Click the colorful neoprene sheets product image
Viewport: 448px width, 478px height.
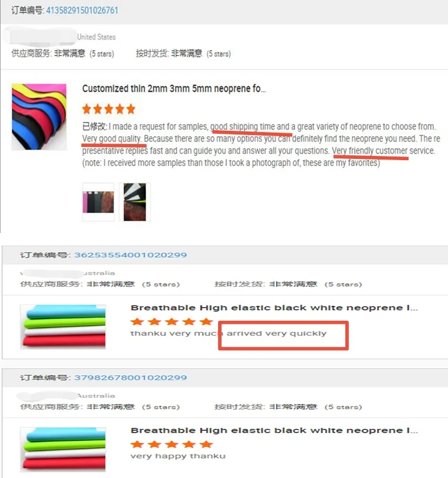pyautogui.click(x=39, y=117)
